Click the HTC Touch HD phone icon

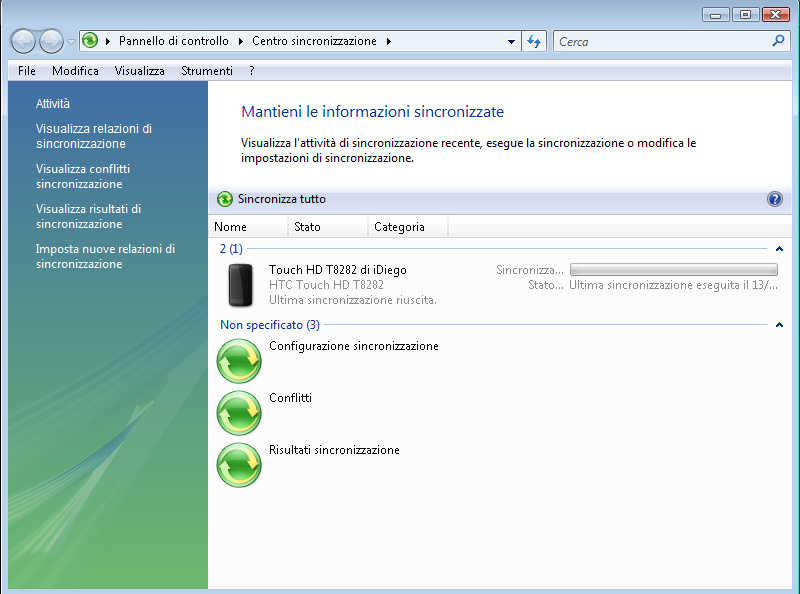click(239, 285)
